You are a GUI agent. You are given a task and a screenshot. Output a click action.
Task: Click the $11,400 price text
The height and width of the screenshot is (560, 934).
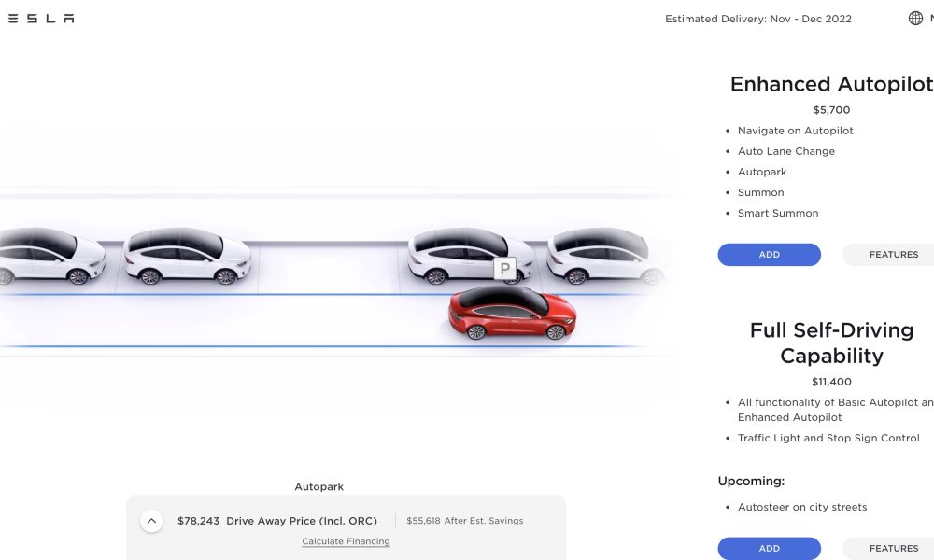pyautogui.click(x=831, y=382)
